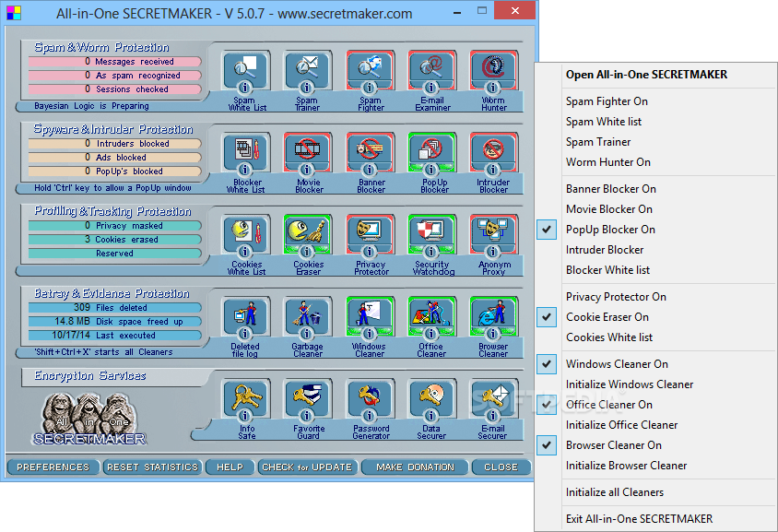Choose Blocker White list menu entry
Screen dimensions: 778x532
(655, 270)
